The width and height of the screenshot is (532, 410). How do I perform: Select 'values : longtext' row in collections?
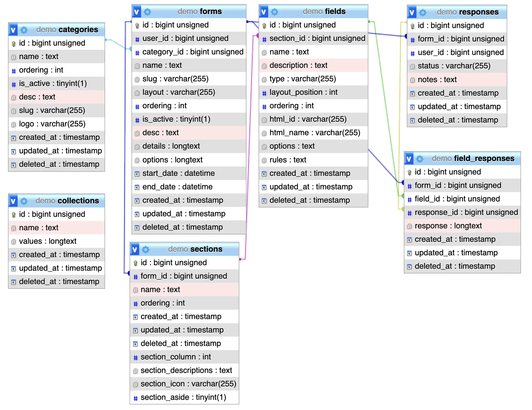click(57, 241)
